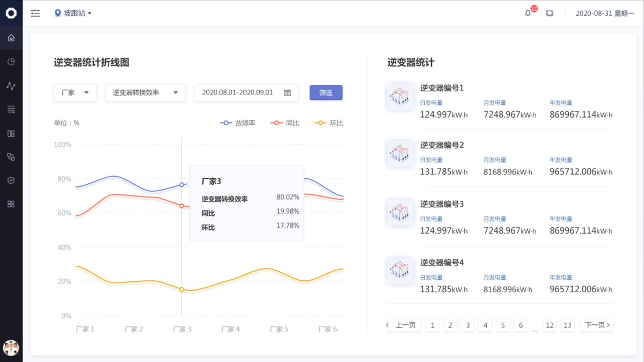This screenshot has width=644, height=362.
Task: Click the 筛选 filter button
Action: 326,92
